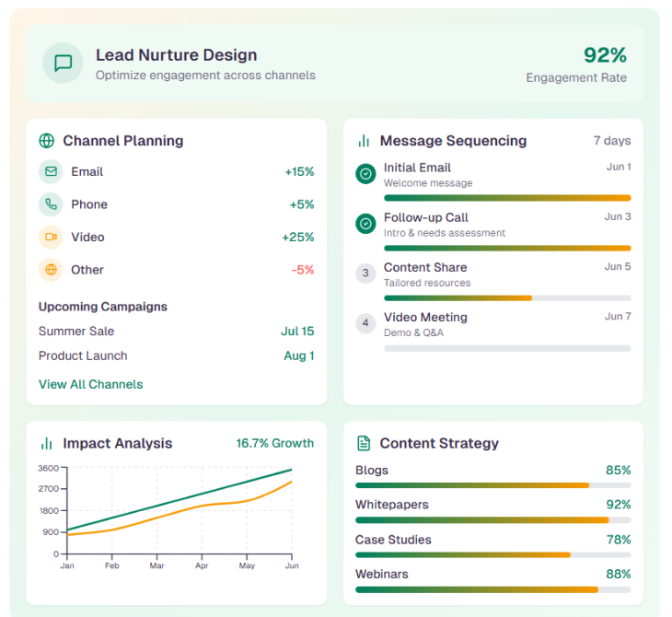672x617 pixels.
Task: Select the Phone handset icon
Action: (x=51, y=204)
